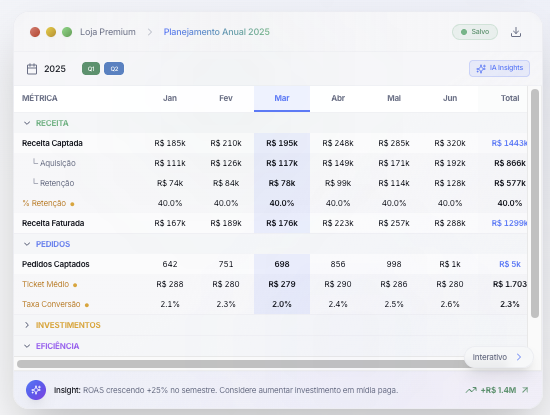The width and height of the screenshot is (550, 415).
Task: Click the sparkle icon in IA Insights button
Action: tap(481, 68)
